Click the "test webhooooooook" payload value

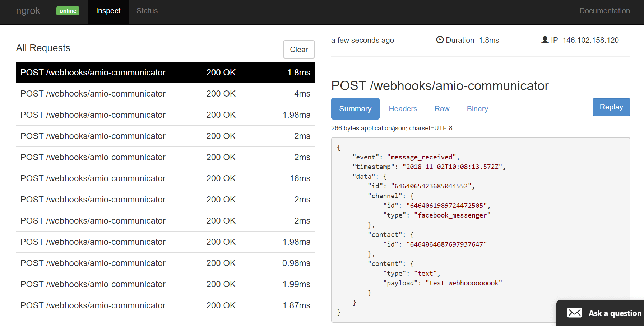[x=464, y=283]
